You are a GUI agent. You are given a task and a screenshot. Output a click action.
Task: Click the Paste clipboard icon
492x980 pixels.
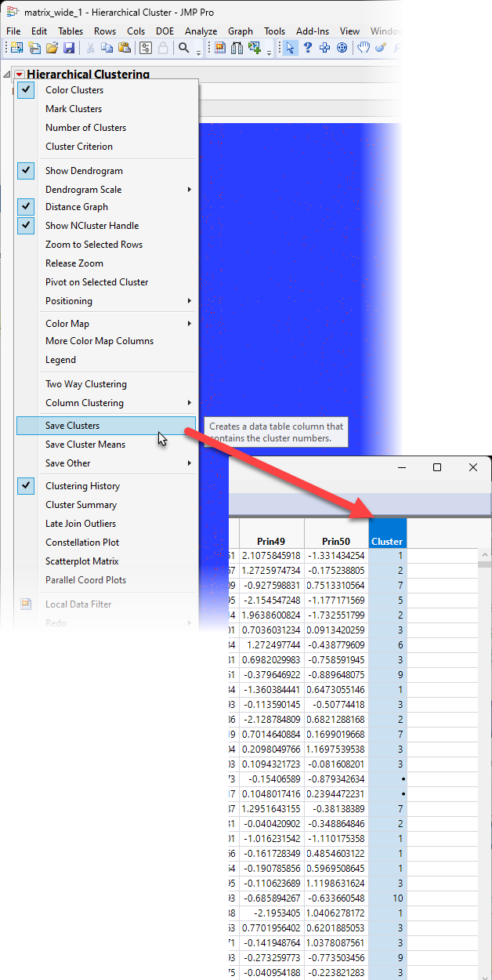[x=125, y=48]
